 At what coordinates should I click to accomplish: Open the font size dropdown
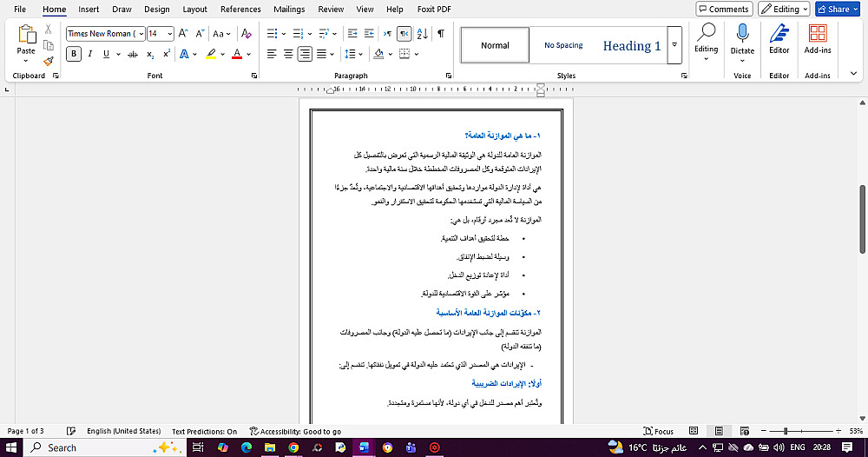tap(169, 34)
